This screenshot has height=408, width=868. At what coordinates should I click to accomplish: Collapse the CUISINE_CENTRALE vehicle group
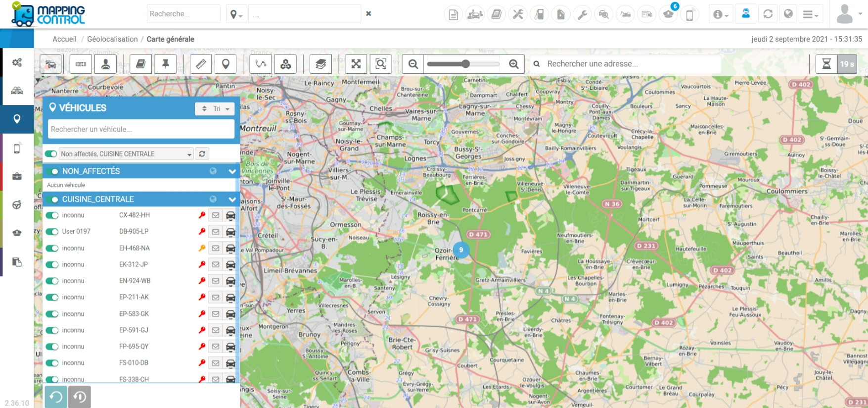(232, 200)
